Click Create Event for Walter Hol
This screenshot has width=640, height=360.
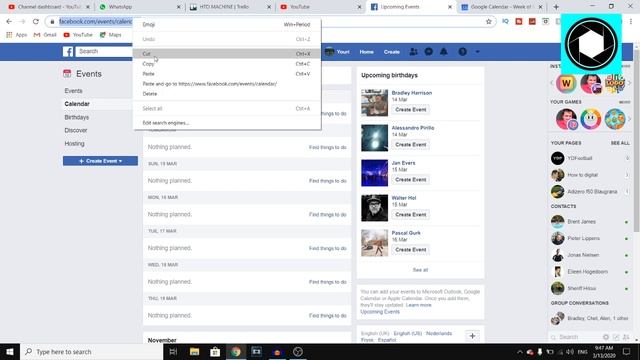coord(411,215)
